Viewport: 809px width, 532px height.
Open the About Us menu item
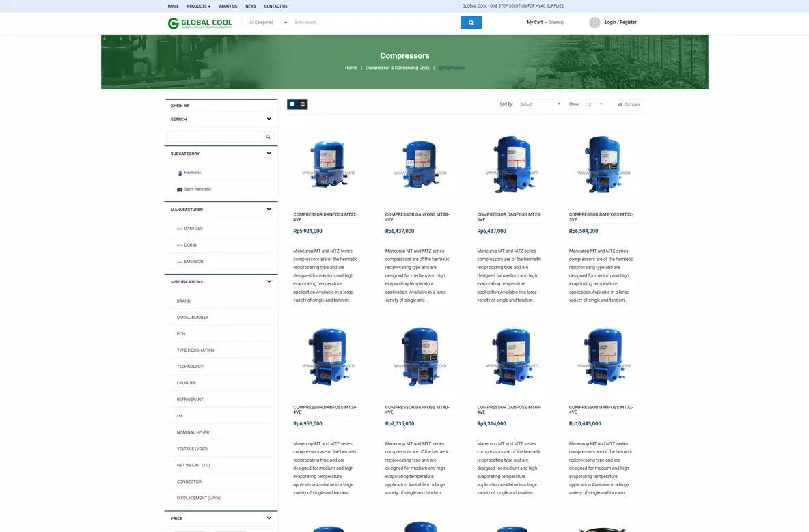pos(228,6)
